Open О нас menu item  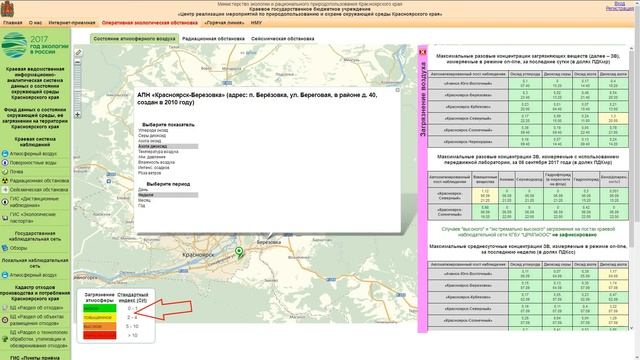pyautogui.click(x=36, y=23)
